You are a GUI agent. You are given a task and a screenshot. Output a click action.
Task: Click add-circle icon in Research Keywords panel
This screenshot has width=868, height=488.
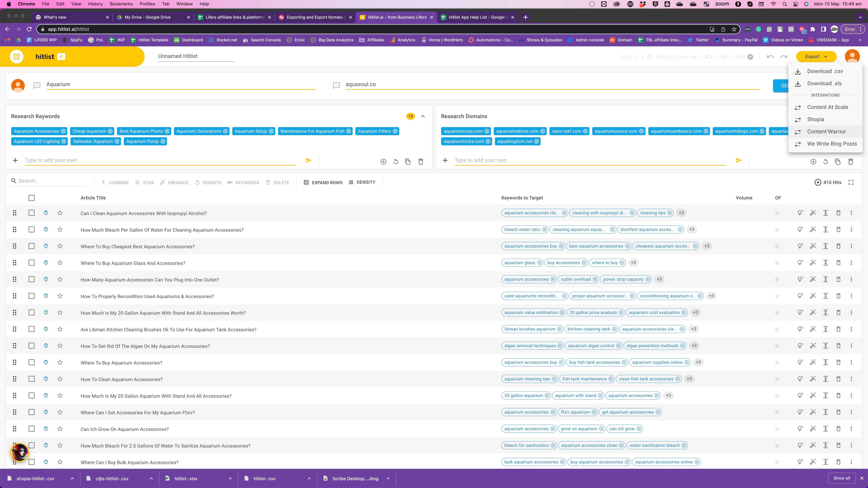383,162
